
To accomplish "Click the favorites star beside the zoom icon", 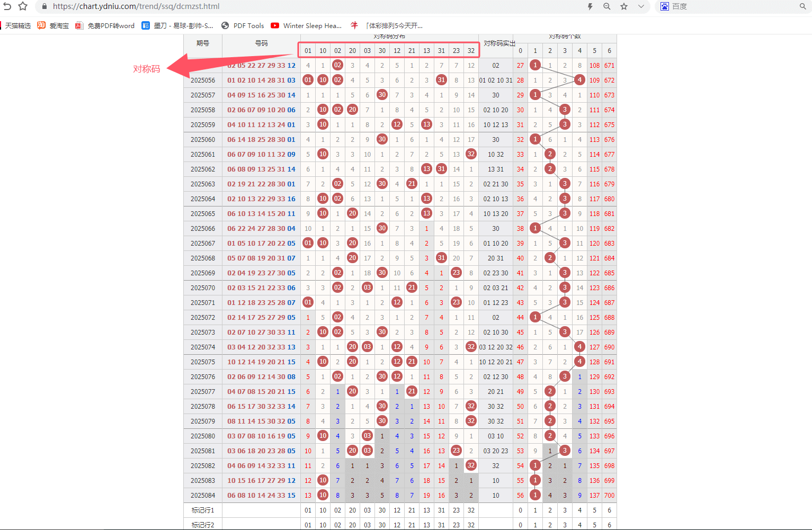I will coord(624,6).
